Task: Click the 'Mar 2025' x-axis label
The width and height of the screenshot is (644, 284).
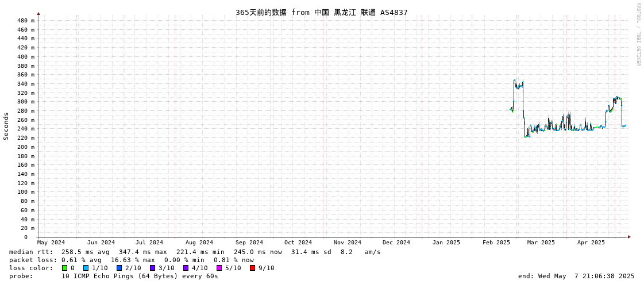Action: [541, 243]
